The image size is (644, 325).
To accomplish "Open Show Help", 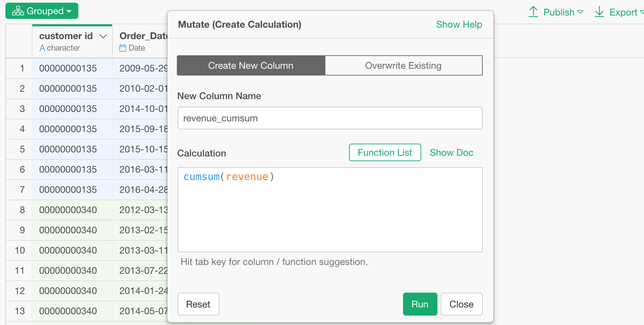I will [x=459, y=24].
